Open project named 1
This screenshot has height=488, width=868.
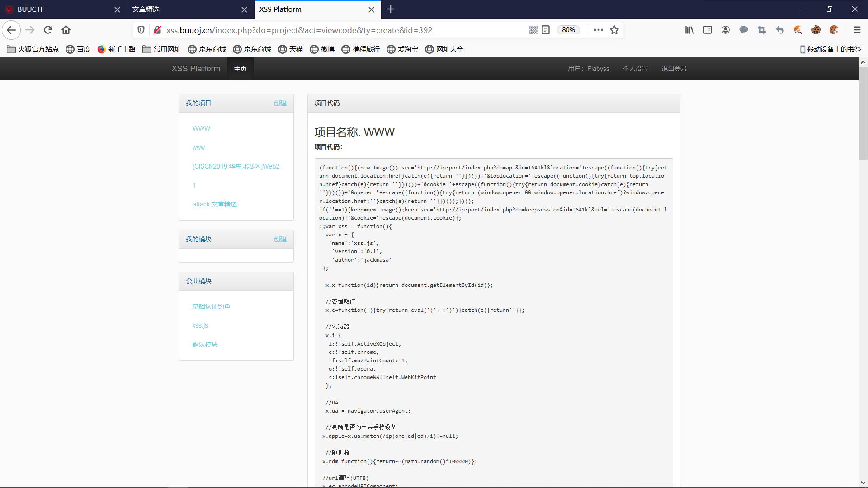[194, 185]
